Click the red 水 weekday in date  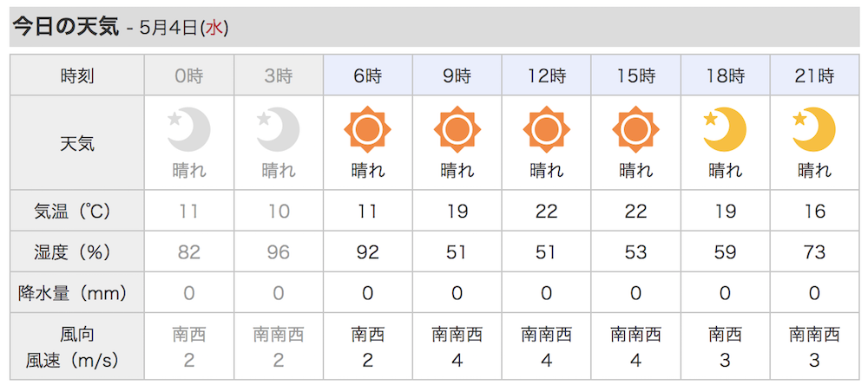[x=214, y=29]
